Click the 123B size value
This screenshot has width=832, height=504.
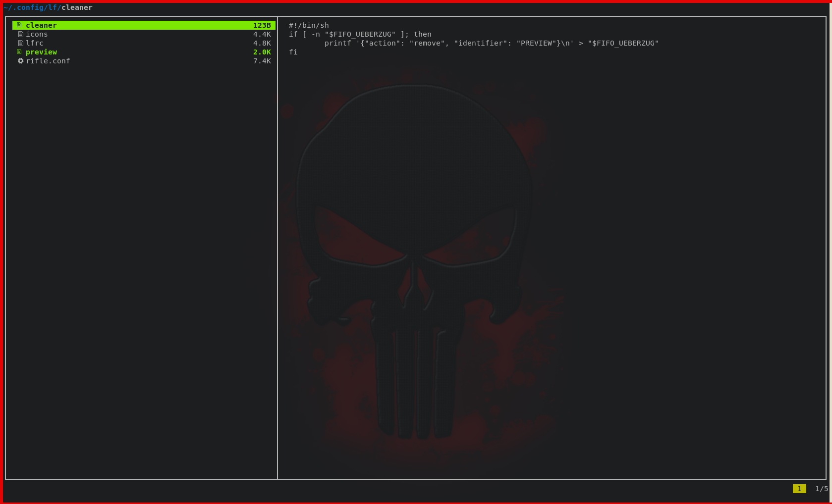point(262,25)
